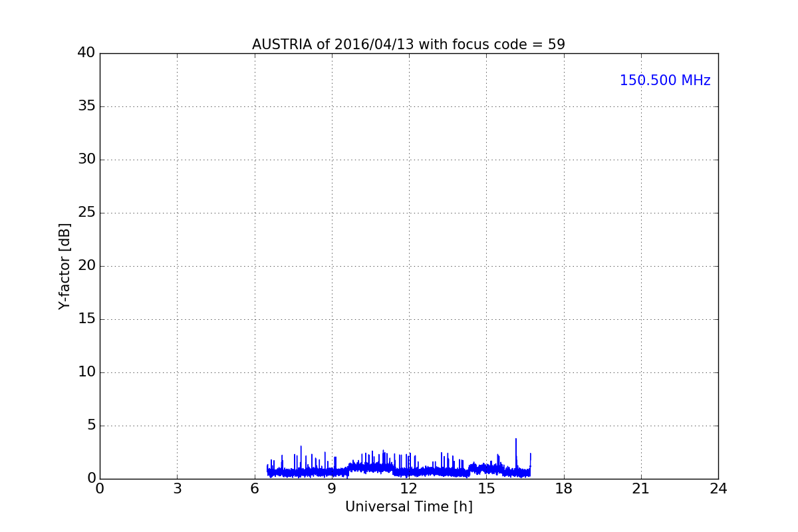Click the x-axis tick label '12'
Screen dimensions: 798x532
pos(409,489)
